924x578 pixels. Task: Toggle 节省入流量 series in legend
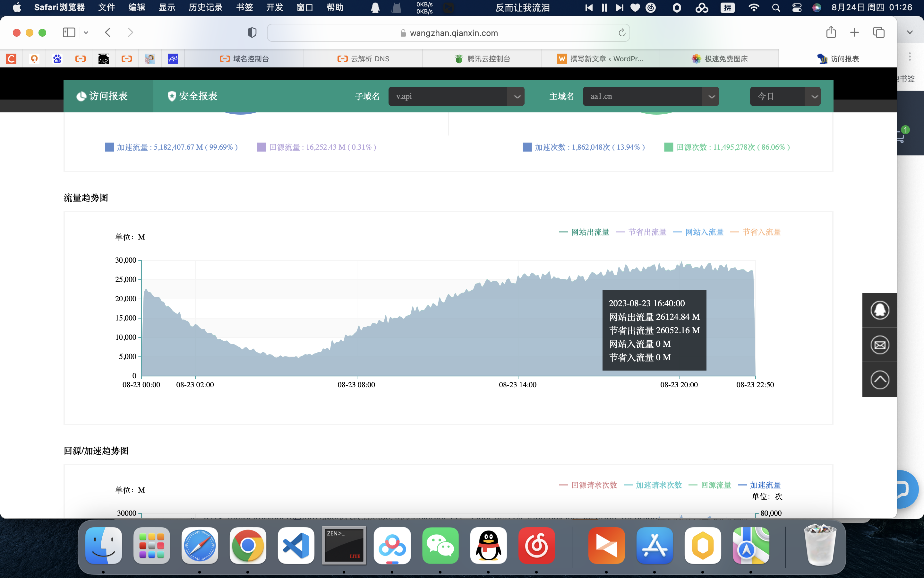coord(756,232)
